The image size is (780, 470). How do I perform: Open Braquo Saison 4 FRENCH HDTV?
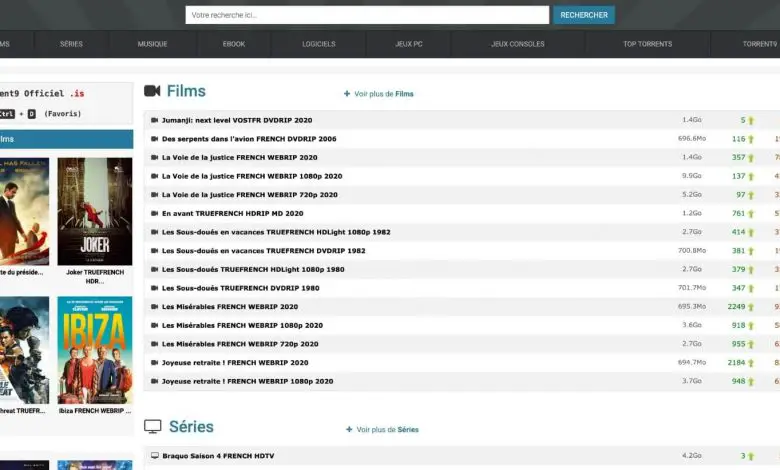[x=218, y=456]
